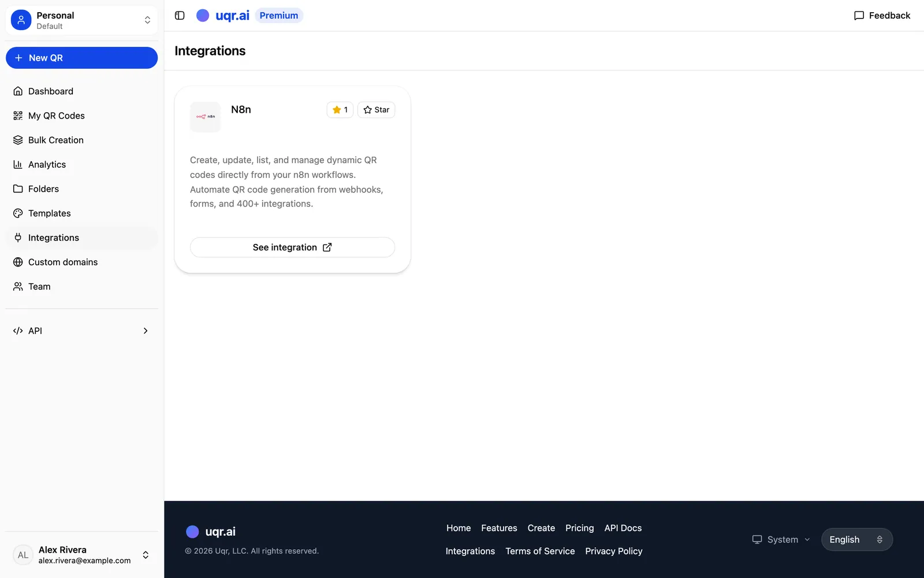Click the Custom domains globe icon
The height and width of the screenshot is (578, 924).
18,262
